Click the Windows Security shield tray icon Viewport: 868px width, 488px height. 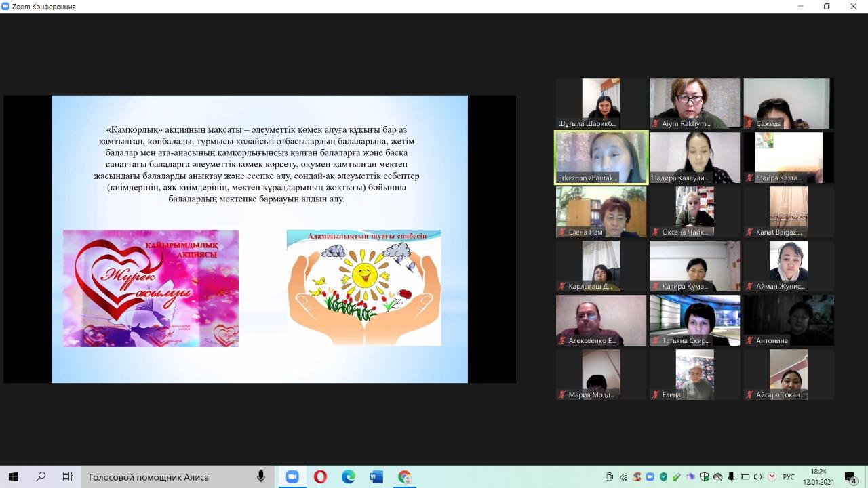pos(704,477)
